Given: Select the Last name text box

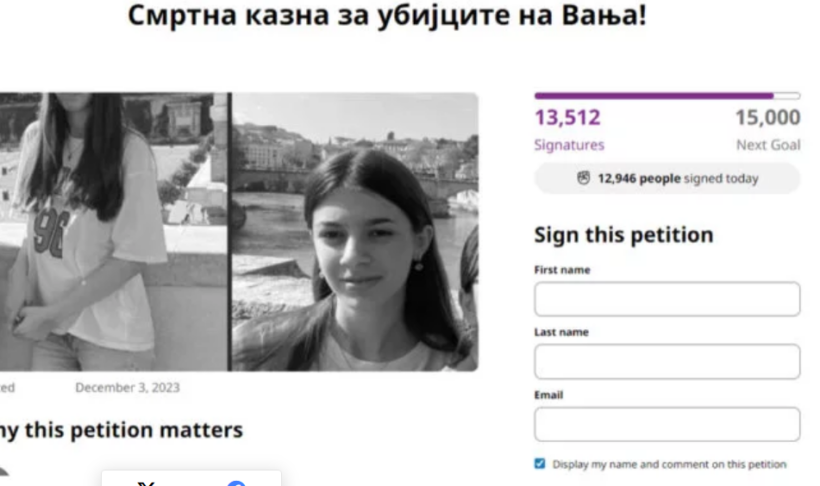Looking at the screenshot, I should (667, 361).
